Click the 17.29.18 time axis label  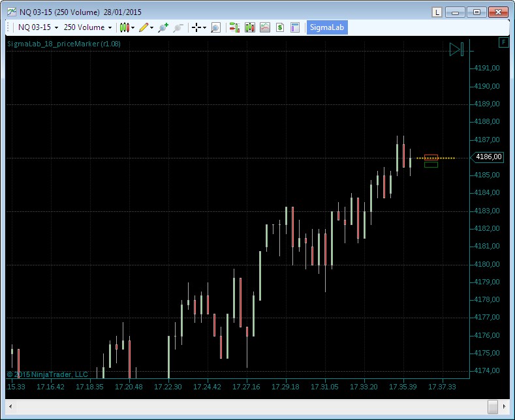(x=285, y=387)
